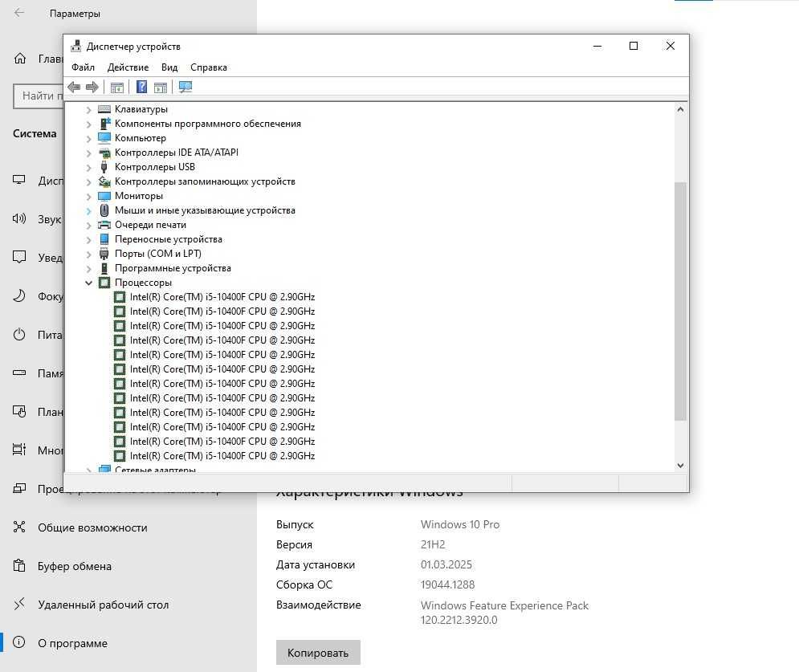Open the Focus assist moon icon in Settings
This screenshot has width=799, height=672.
pyautogui.click(x=19, y=295)
